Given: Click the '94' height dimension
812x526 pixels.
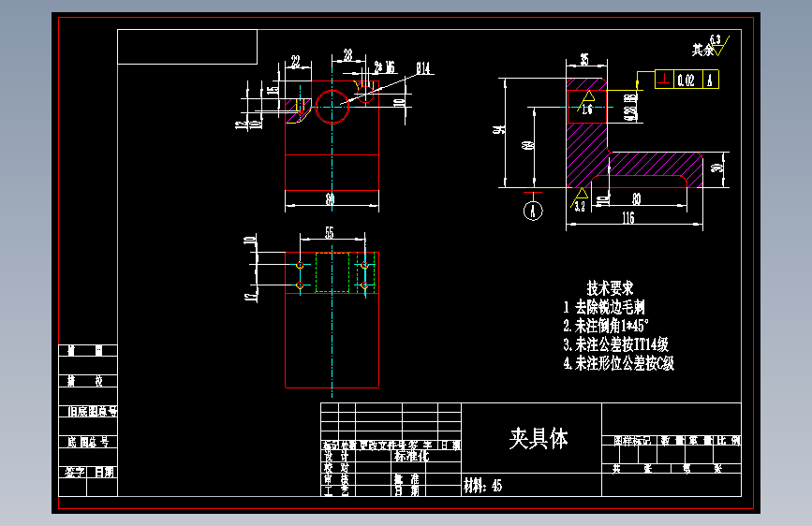Looking at the screenshot, I should [x=499, y=129].
